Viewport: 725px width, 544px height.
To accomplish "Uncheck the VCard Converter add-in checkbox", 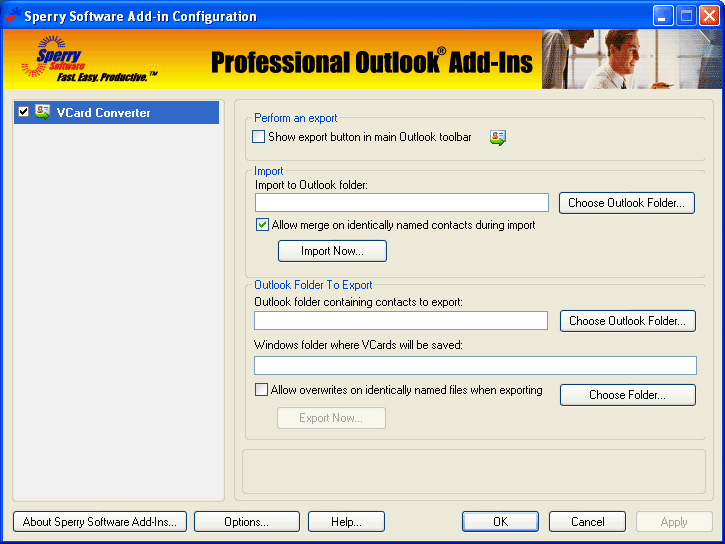I will point(24,112).
